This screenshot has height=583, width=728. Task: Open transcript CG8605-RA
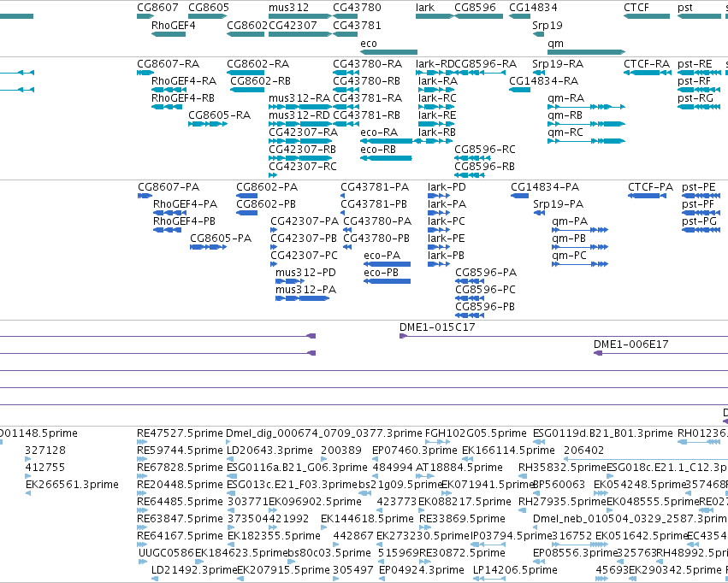[x=220, y=115]
